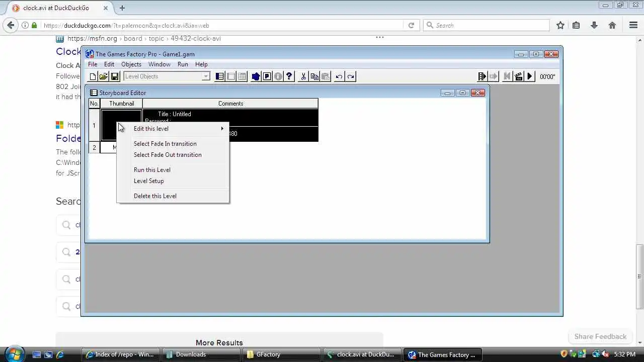Switch to Downloads taskbar button
Screen dimensions: 644x362
200,354
